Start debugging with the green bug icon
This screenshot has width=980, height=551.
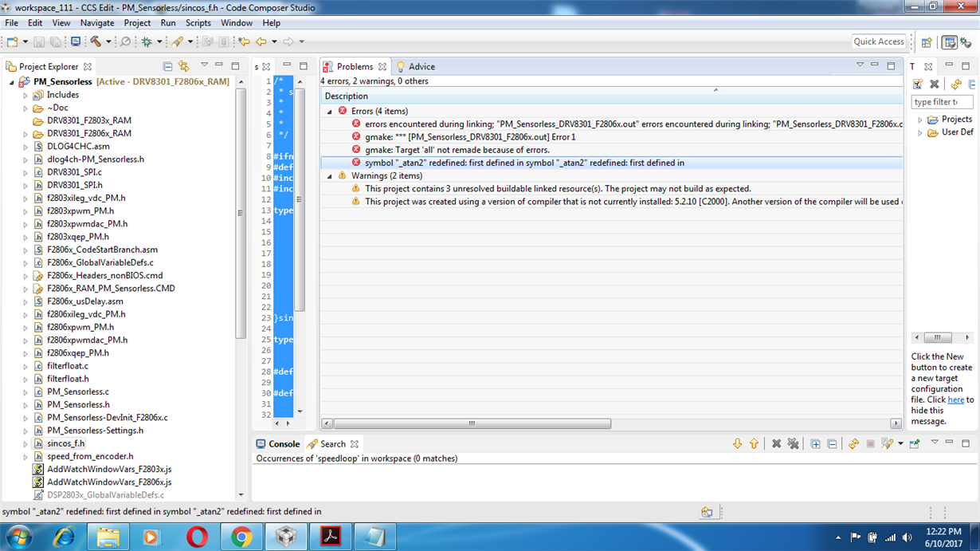click(x=147, y=41)
